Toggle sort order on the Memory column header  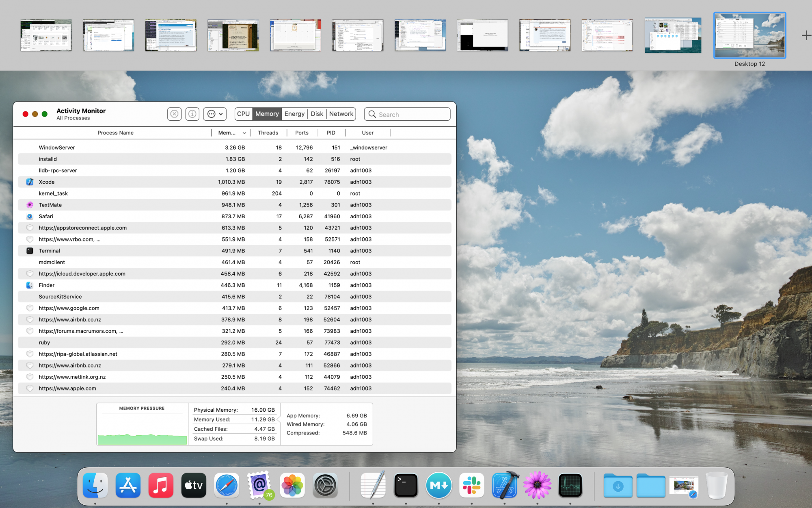pyautogui.click(x=231, y=133)
